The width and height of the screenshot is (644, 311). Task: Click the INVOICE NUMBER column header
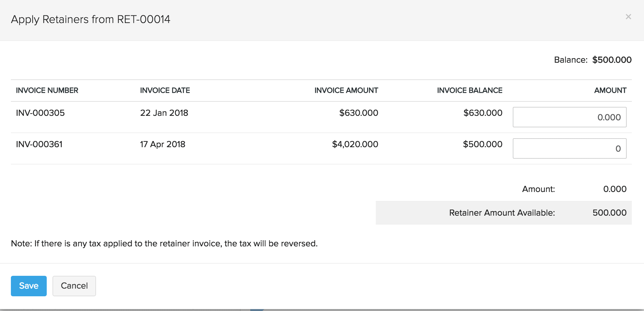point(47,90)
